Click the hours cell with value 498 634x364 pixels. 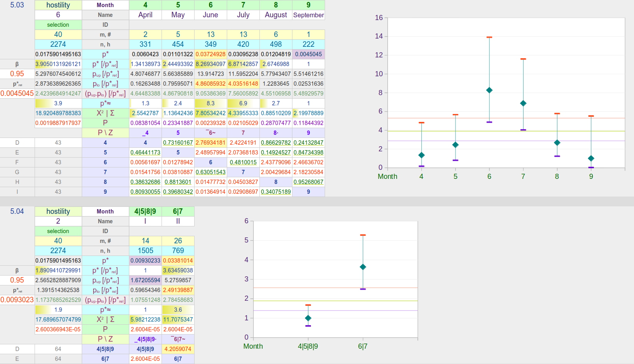click(x=276, y=44)
